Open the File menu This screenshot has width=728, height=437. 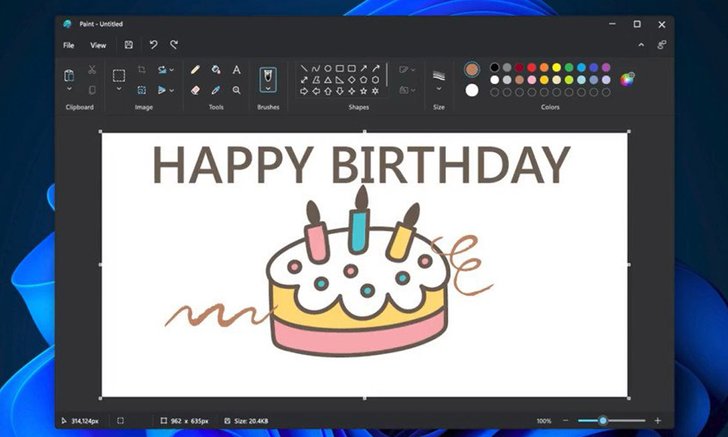coord(69,45)
